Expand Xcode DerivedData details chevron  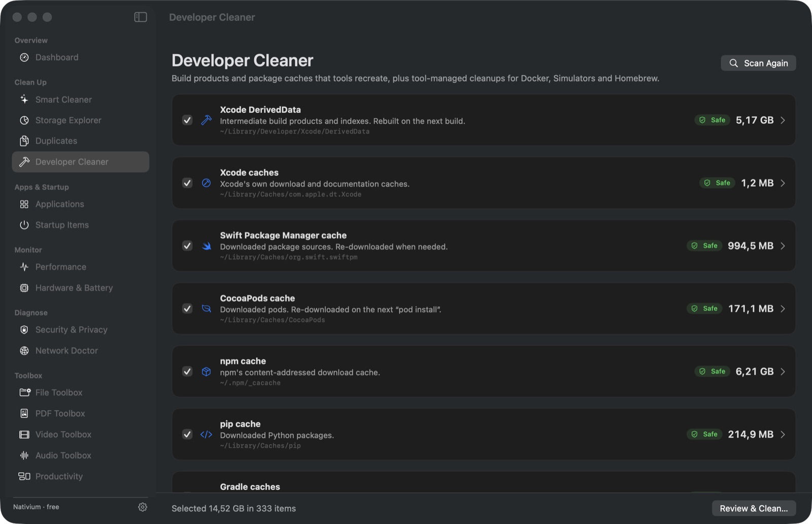click(783, 120)
